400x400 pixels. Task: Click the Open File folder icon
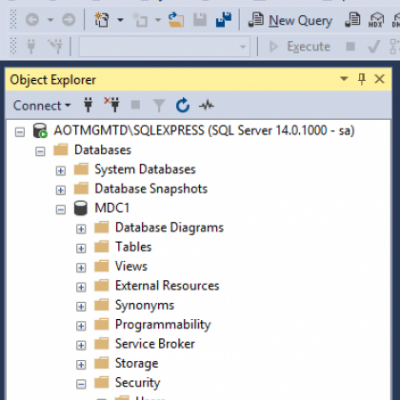point(176,20)
